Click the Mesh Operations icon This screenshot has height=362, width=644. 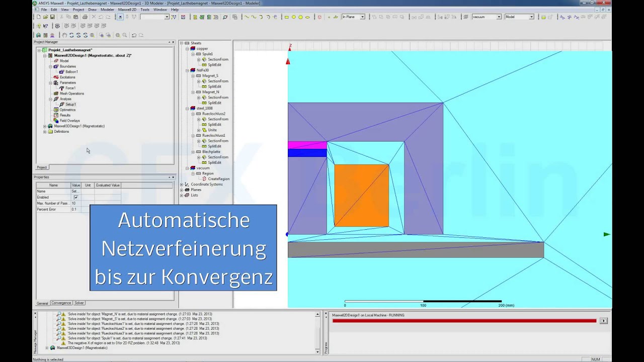coord(56,94)
